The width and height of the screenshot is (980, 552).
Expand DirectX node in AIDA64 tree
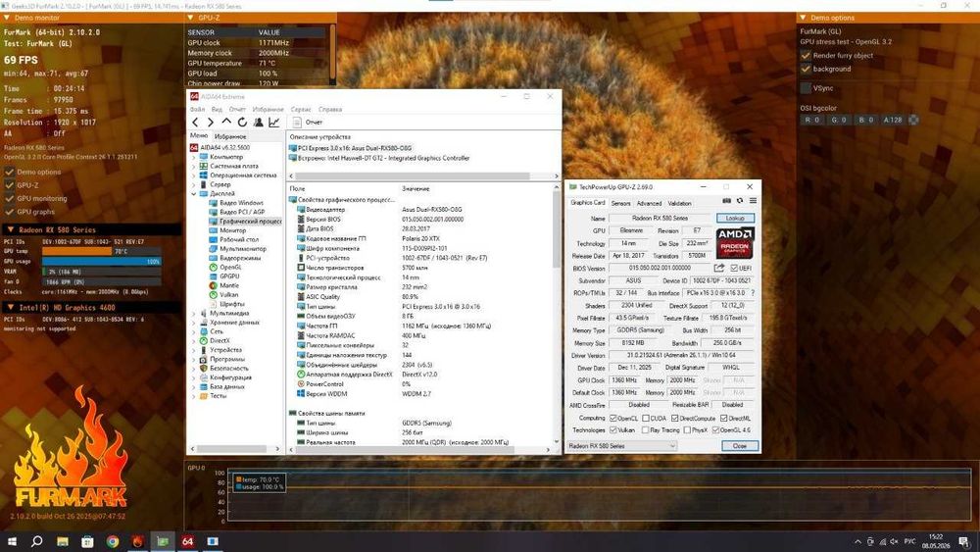pos(193,340)
